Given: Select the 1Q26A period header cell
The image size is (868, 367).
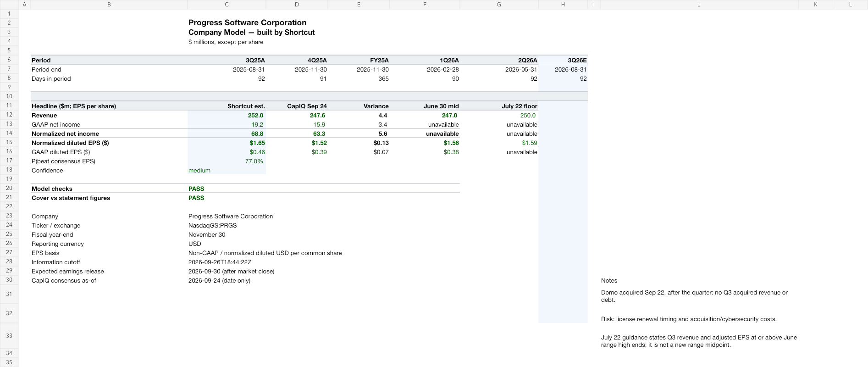Looking at the screenshot, I should coord(449,60).
